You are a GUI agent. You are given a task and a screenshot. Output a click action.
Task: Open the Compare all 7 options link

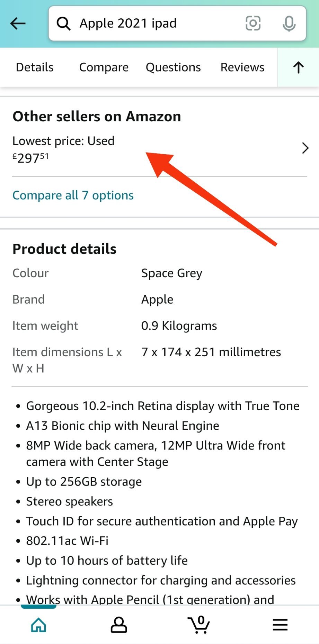[73, 195]
